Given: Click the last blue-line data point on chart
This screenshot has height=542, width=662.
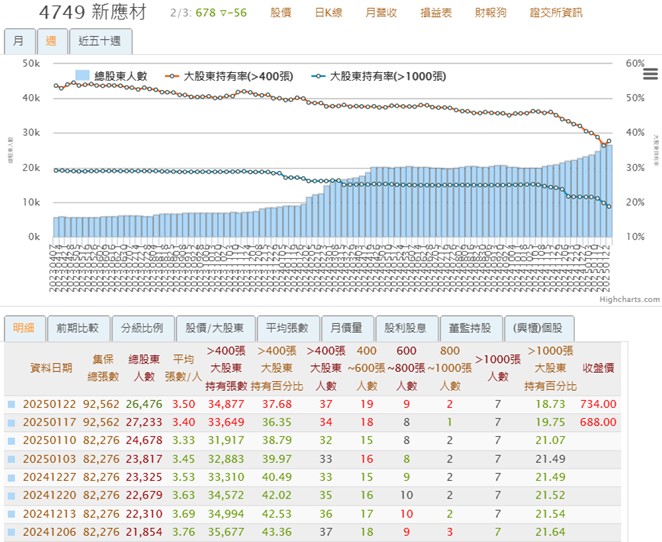Looking at the screenshot, I should (609, 206).
